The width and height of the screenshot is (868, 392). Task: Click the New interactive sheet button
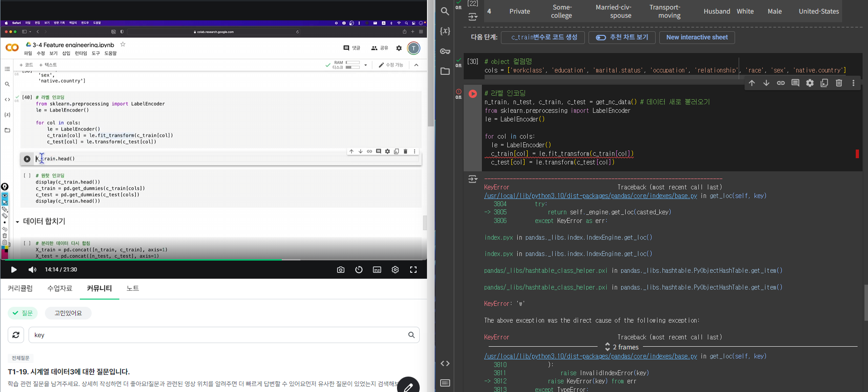[x=697, y=38]
